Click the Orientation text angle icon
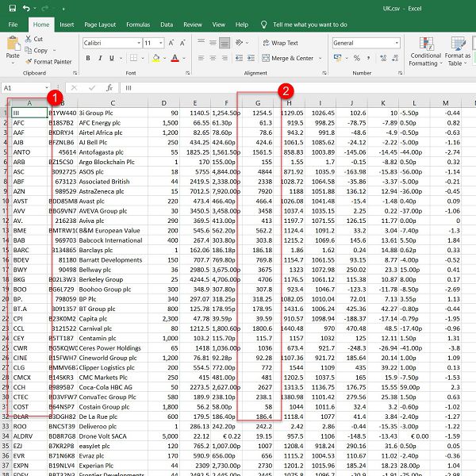Screen dimensions: 476x476 240,43
